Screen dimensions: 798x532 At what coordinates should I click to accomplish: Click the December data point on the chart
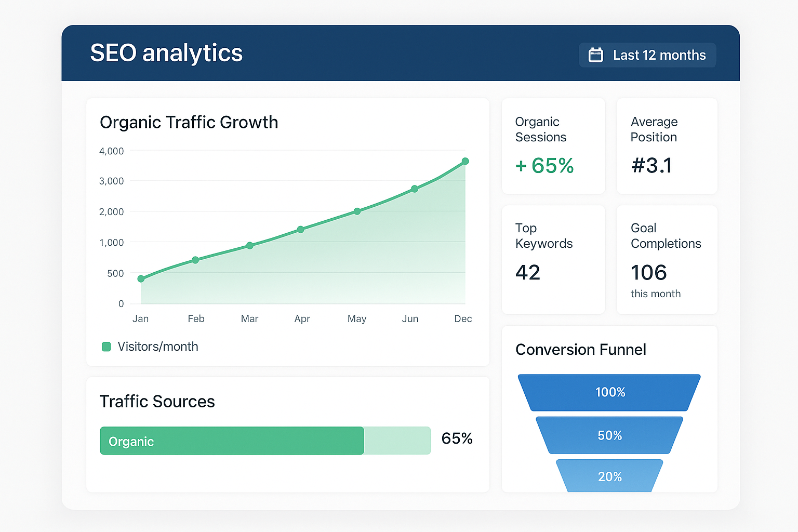(x=464, y=161)
